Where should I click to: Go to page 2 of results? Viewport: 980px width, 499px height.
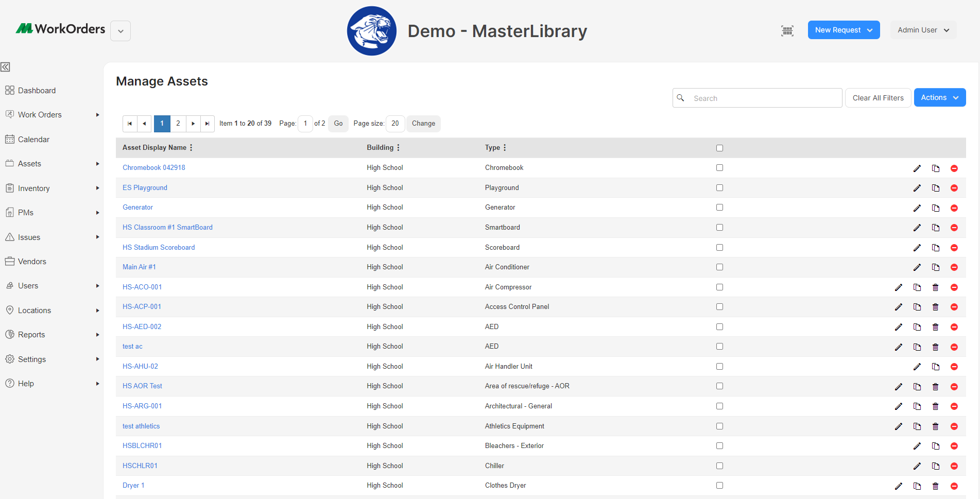point(178,124)
